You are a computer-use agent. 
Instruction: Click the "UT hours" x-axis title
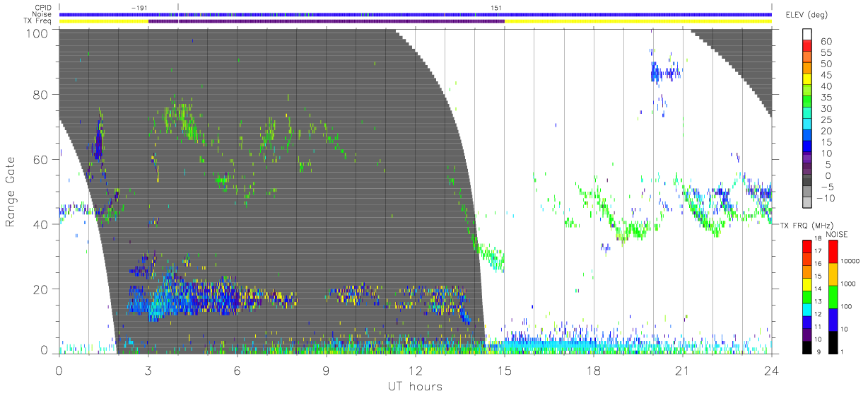(x=415, y=386)
